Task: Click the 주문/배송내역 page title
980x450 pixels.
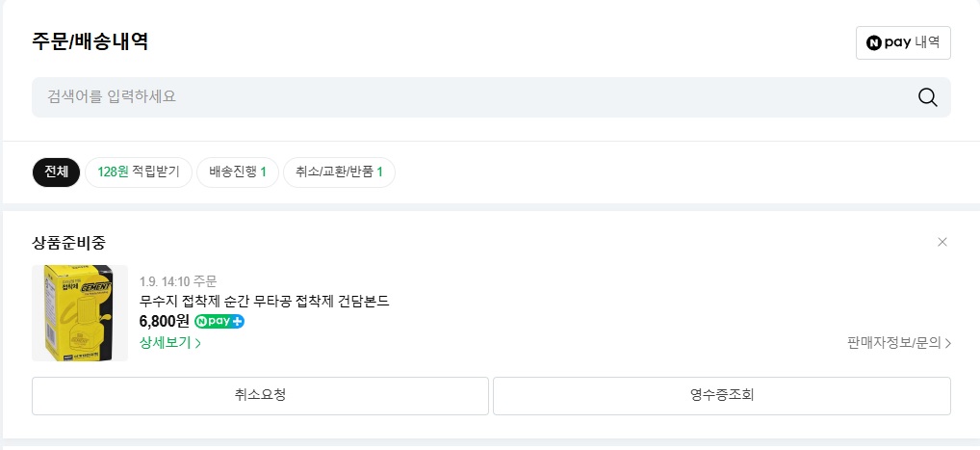Action: click(90, 41)
